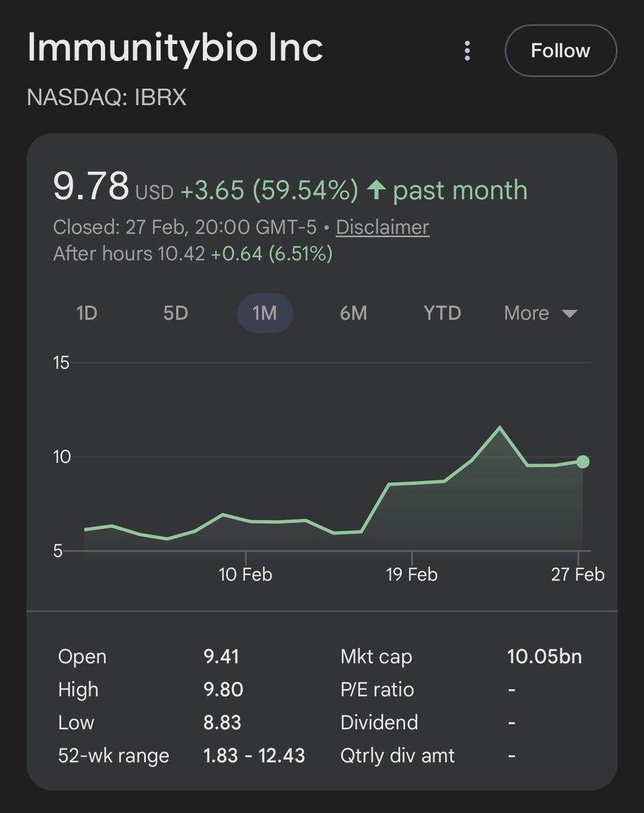
Task: Select the YTD performance tab
Action: tap(442, 313)
